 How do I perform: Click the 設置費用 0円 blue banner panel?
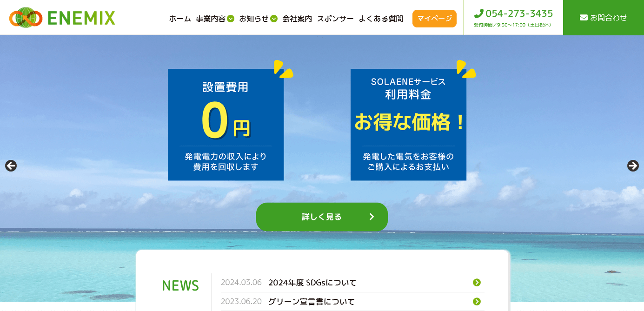pyautogui.click(x=226, y=125)
